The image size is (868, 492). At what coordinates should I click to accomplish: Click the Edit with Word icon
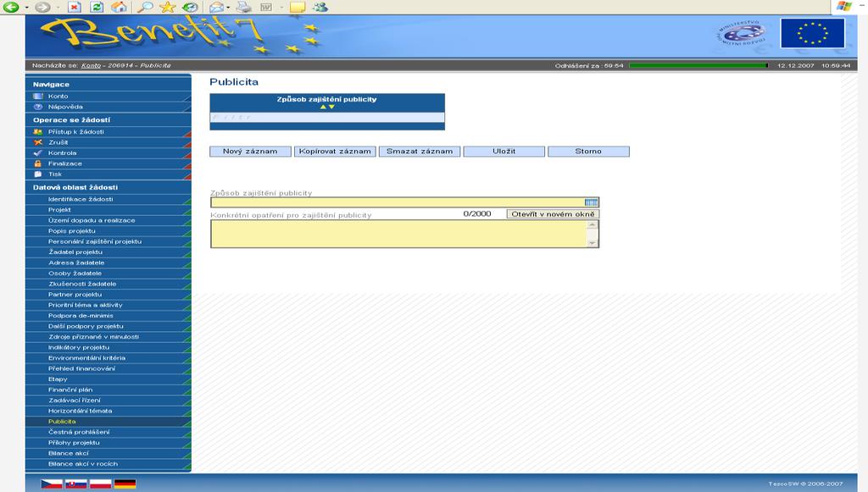pyautogui.click(x=266, y=7)
